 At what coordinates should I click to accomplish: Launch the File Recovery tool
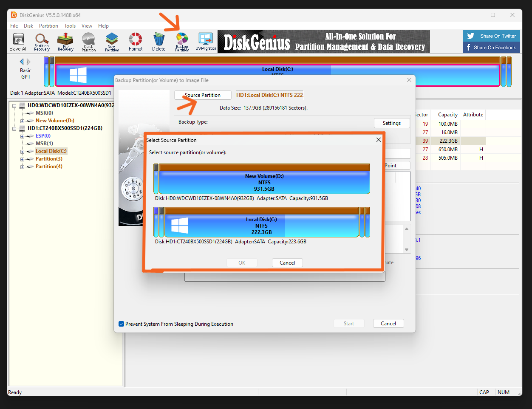point(65,42)
